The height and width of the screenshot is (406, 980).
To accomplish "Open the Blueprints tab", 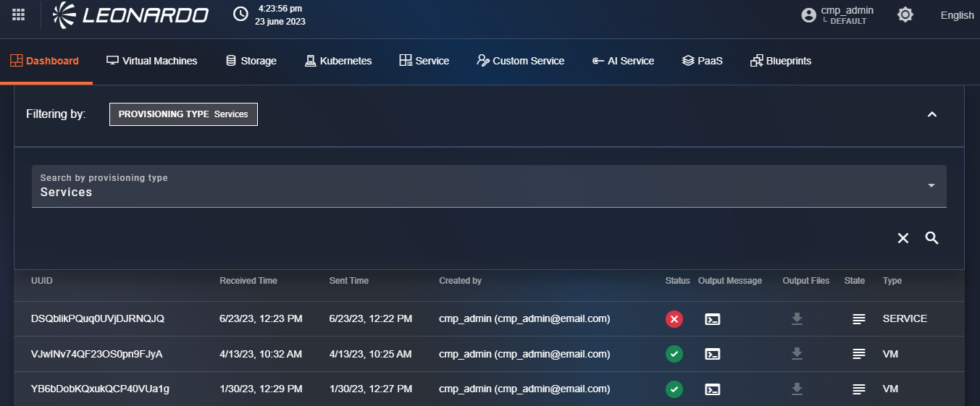I will pyautogui.click(x=781, y=61).
